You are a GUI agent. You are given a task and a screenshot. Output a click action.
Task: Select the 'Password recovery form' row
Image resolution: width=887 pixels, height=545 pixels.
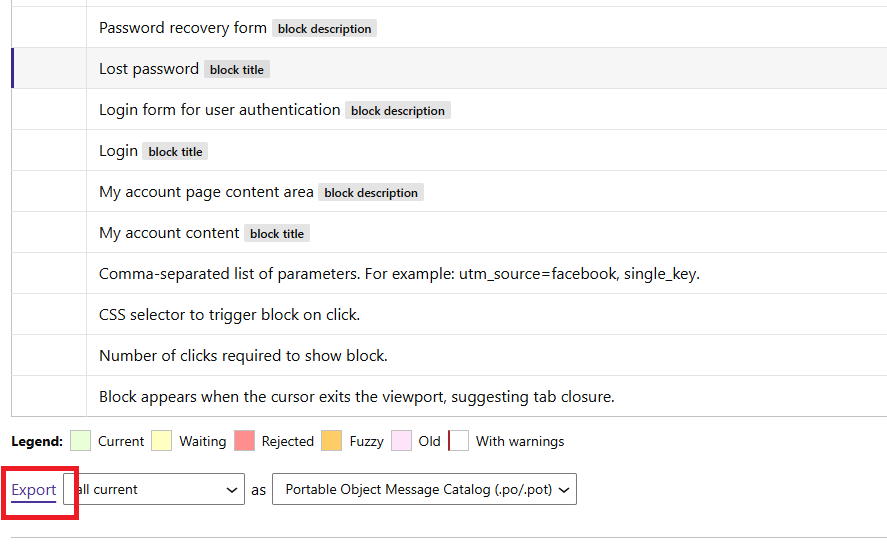click(x=449, y=28)
